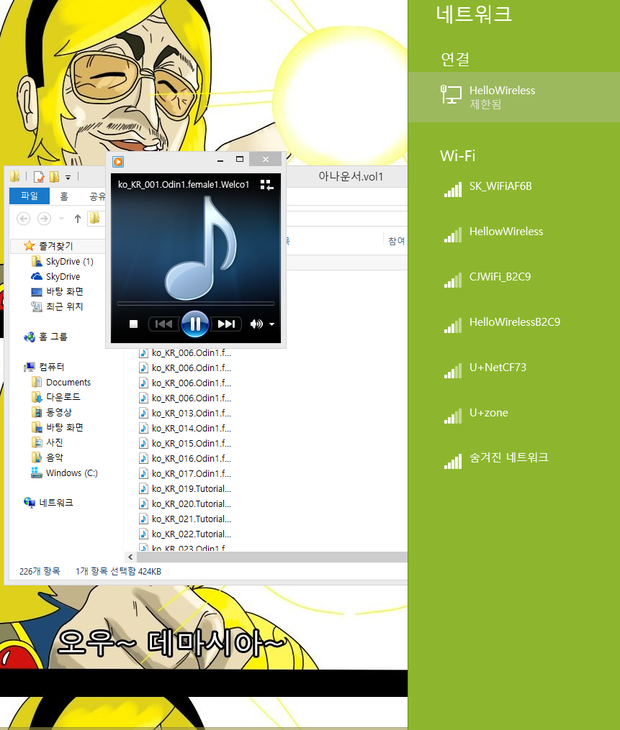Open the 파일 ribbon tab in Explorer

(29, 196)
